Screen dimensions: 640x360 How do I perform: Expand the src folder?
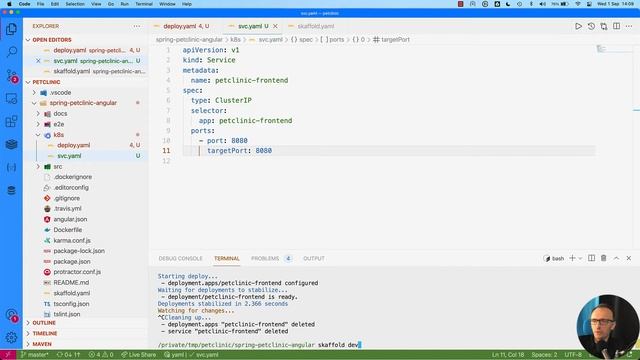point(38,167)
